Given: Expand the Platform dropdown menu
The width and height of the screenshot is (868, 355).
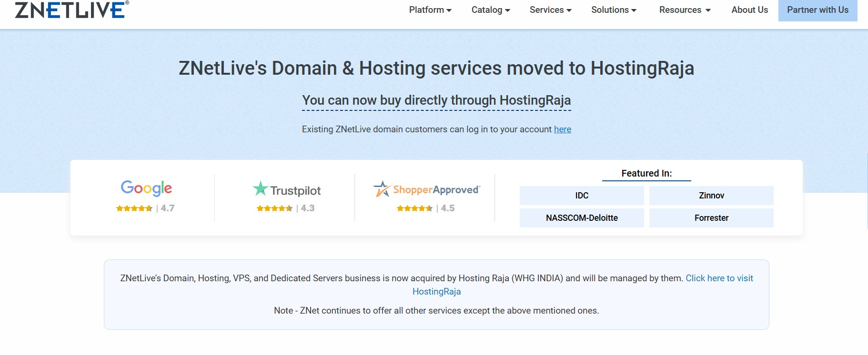Looking at the screenshot, I should [430, 10].
